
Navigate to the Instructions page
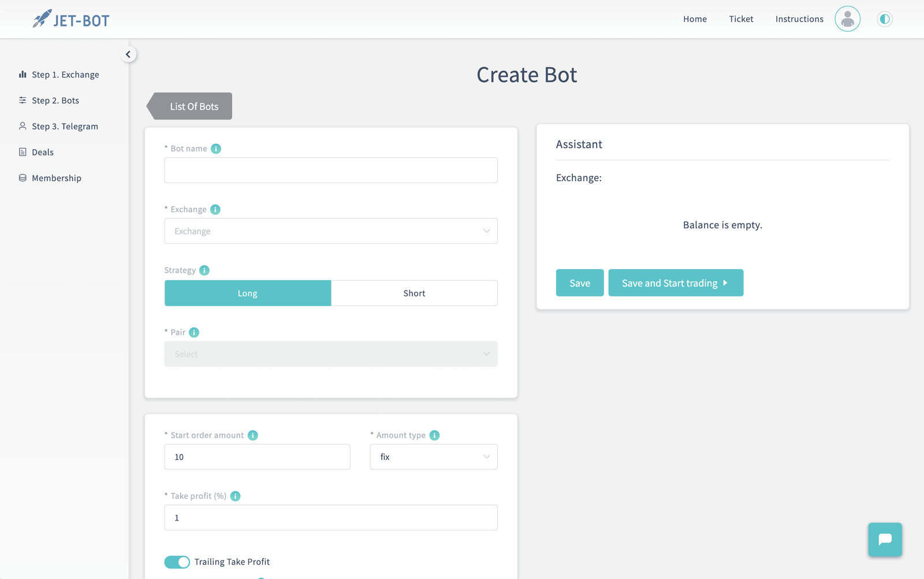pos(799,18)
